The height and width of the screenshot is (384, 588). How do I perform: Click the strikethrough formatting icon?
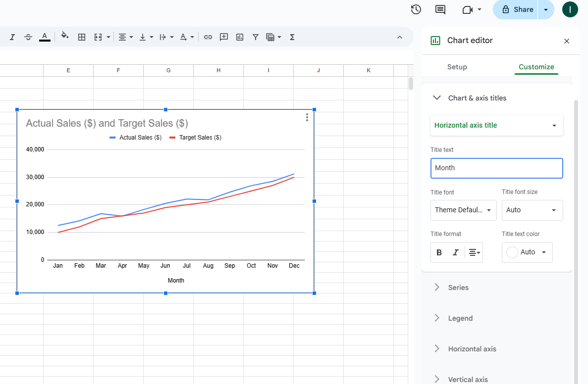coord(28,37)
